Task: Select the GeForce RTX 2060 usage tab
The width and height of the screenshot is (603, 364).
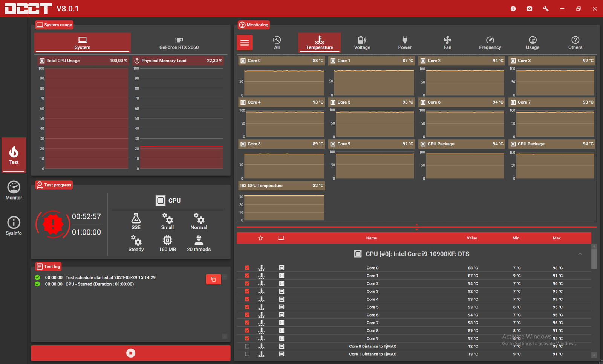Action: 179,43
